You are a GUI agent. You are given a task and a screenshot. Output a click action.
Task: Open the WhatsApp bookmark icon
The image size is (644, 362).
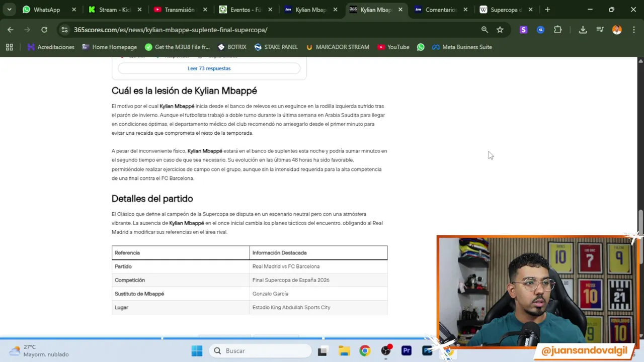[421, 47]
